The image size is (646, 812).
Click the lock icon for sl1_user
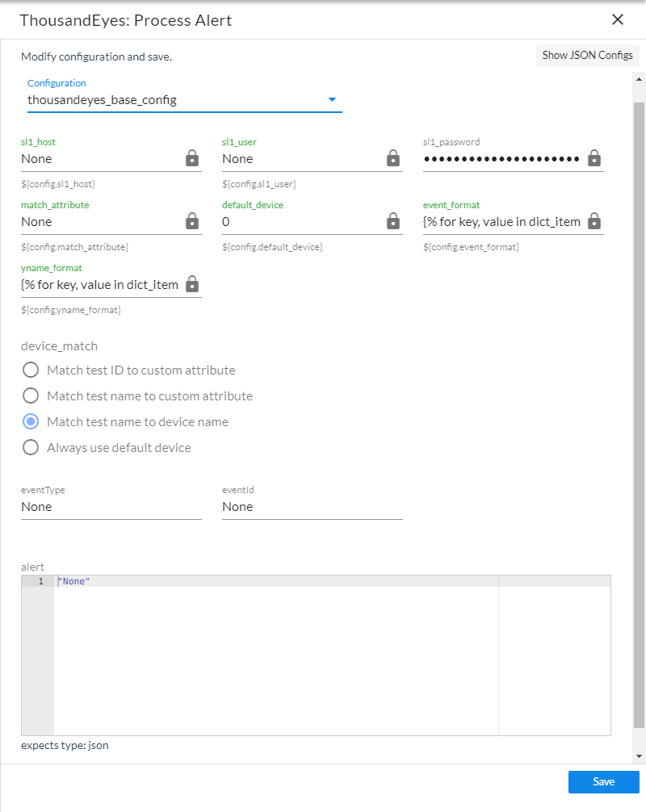[x=393, y=158]
